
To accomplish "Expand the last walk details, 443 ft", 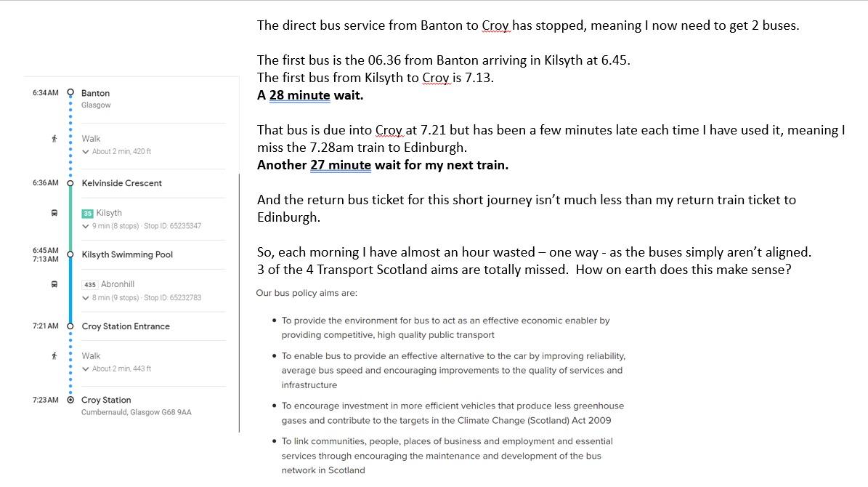I will (85, 369).
